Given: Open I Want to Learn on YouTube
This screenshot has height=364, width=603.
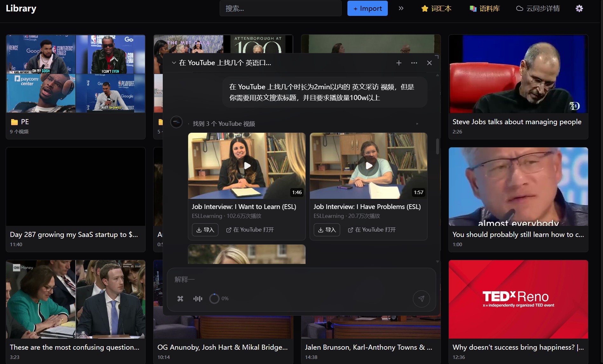Looking at the screenshot, I should coord(250,230).
